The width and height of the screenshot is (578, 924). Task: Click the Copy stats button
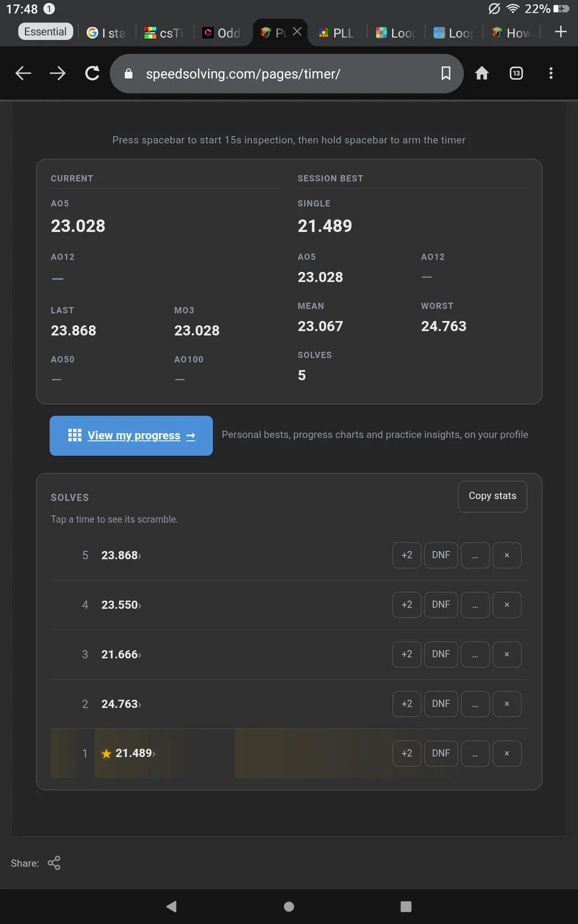click(492, 496)
